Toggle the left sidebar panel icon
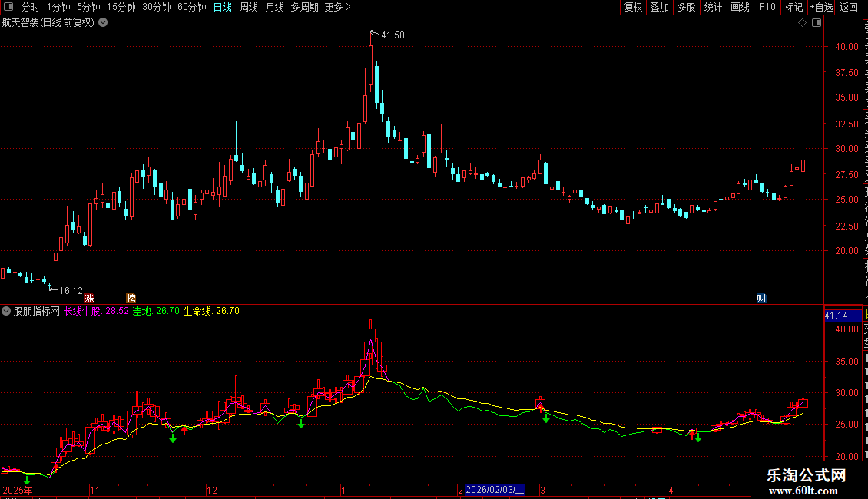Screen dimensions: 868x499 [8, 7]
